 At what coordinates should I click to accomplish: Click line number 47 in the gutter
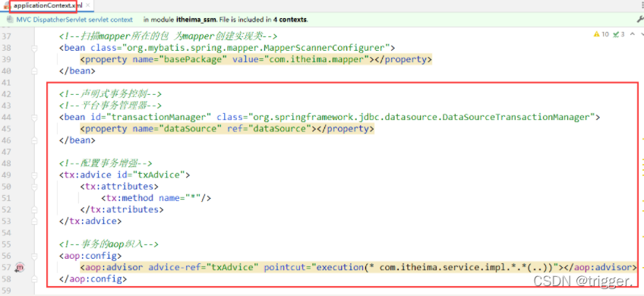pos(7,152)
